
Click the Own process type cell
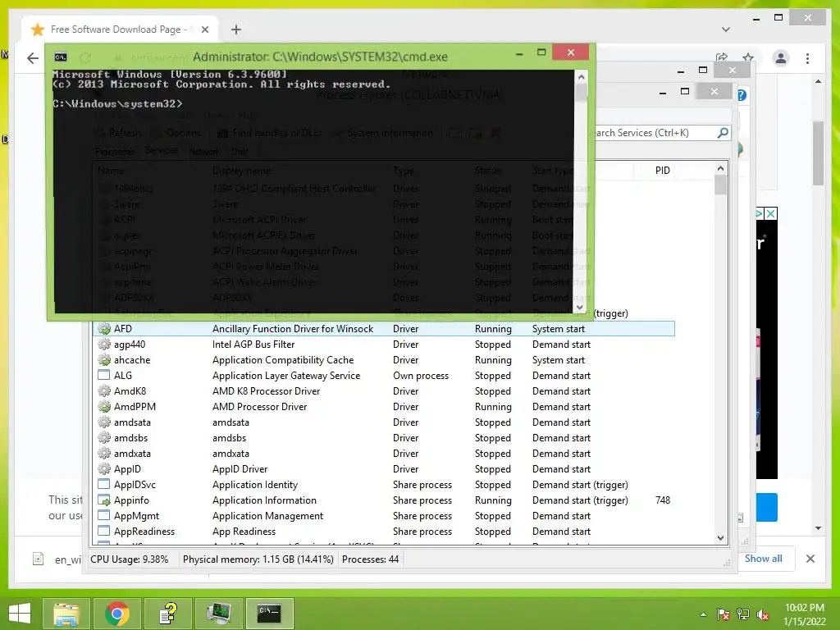coord(421,375)
